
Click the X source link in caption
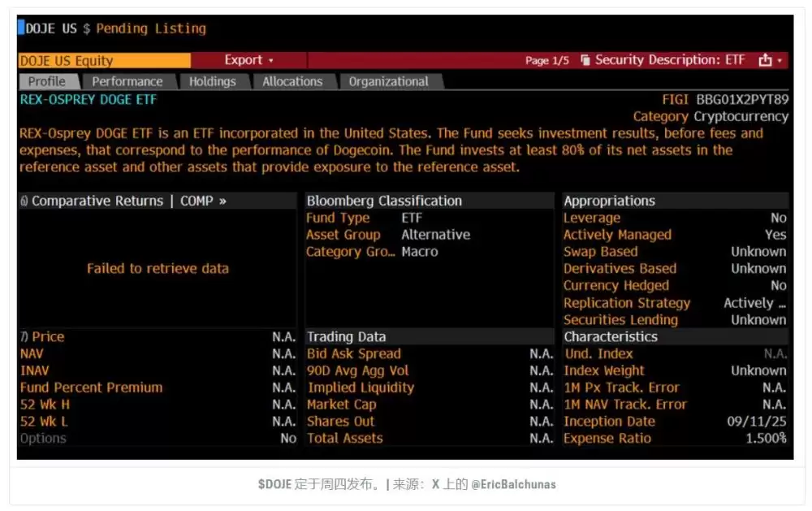tap(437, 484)
